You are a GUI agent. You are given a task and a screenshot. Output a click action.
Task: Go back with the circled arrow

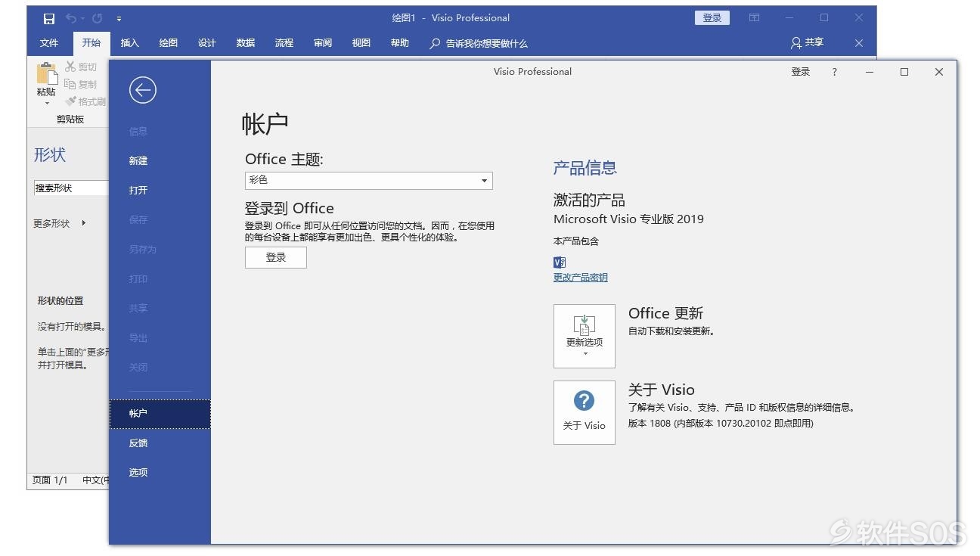click(142, 90)
